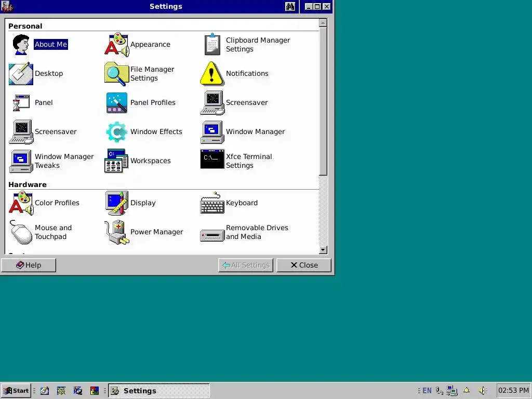This screenshot has height=399, width=532.
Task: Click the EN keyboard layout indicator
Action: point(427,391)
